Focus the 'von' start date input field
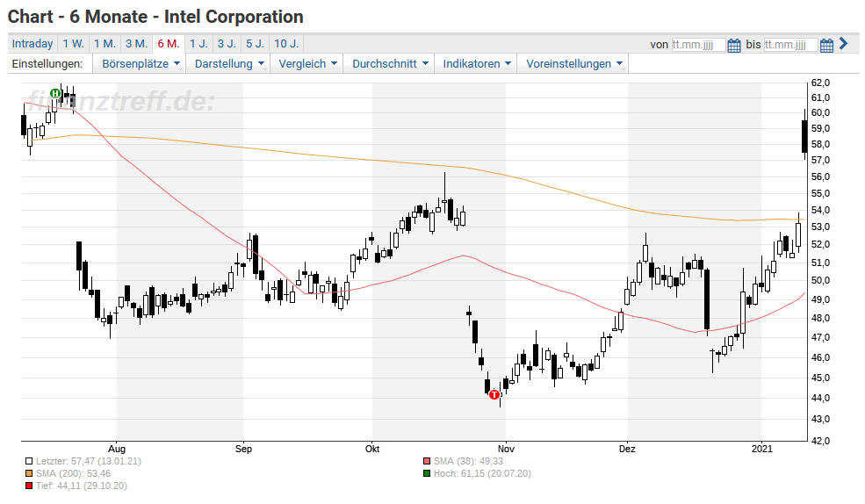The image size is (865, 504). tap(698, 45)
